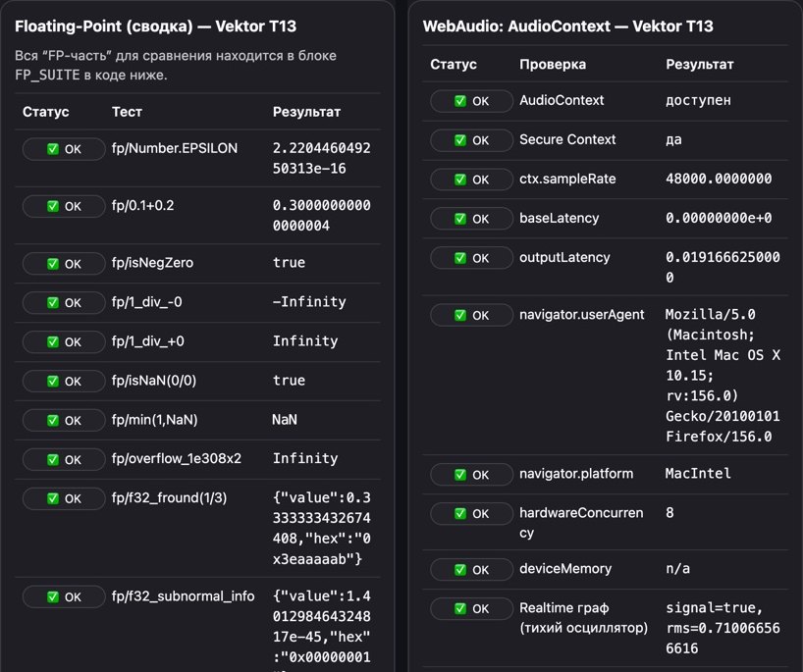Click the OK checkmark badge for baseLatency
The image size is (803, 672).
pyautogui.click(x=471, y=219)
